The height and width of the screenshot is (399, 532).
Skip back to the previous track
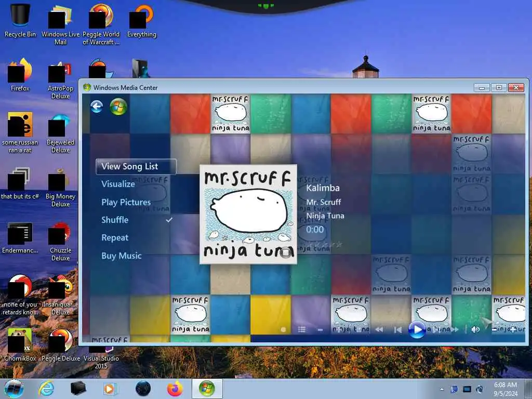click(397, 329)
